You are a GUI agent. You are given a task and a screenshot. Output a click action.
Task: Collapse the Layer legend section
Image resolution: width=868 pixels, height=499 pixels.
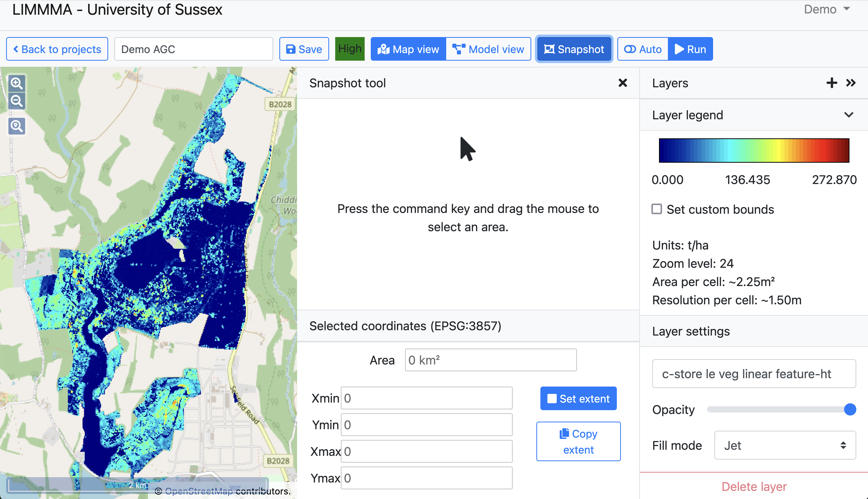coord(849,115)
